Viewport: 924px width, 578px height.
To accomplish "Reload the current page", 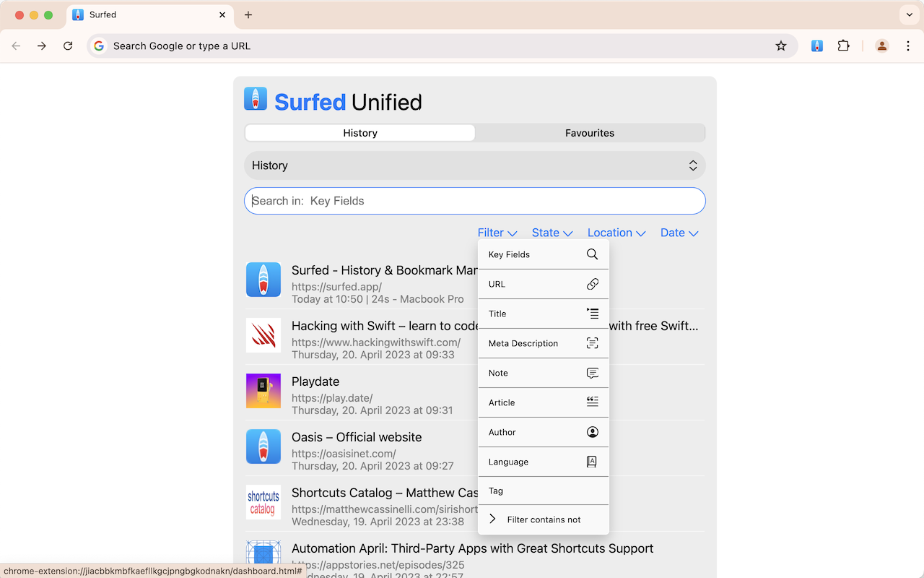I will 68,46.
